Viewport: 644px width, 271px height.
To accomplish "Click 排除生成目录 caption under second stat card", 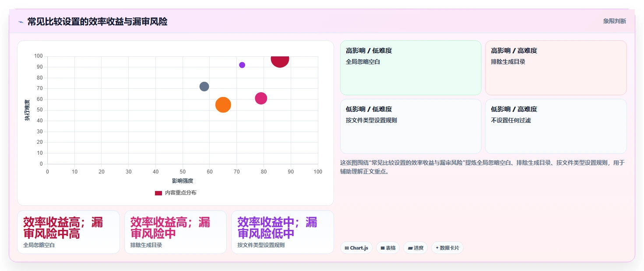I will pos(146,245).
